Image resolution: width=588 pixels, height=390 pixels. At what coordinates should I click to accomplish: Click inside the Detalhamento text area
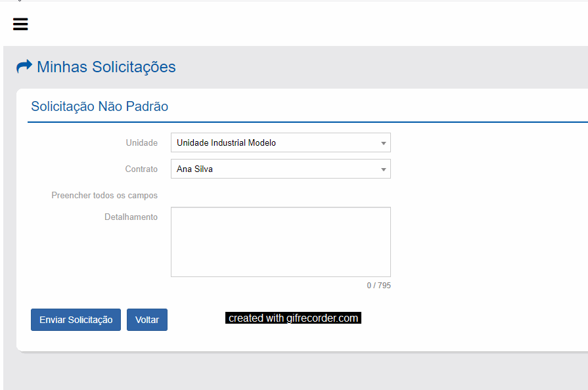tap(281, 242)
